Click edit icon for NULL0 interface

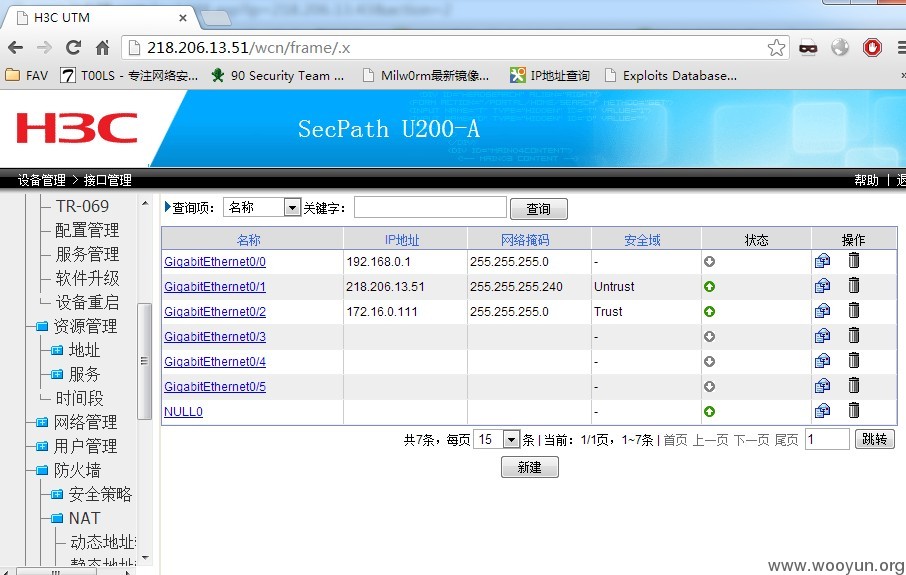822,411
